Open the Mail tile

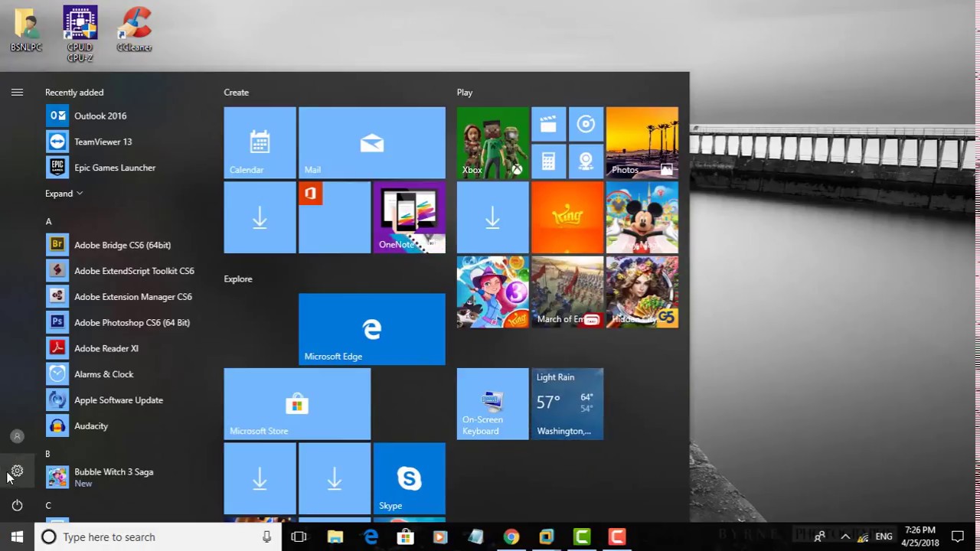click(372, 142)
